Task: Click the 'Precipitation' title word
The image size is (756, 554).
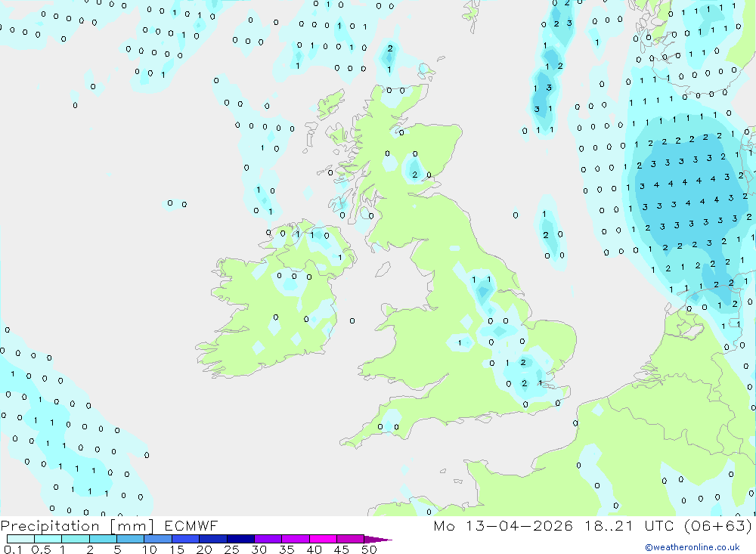Action: coord(50,526)
